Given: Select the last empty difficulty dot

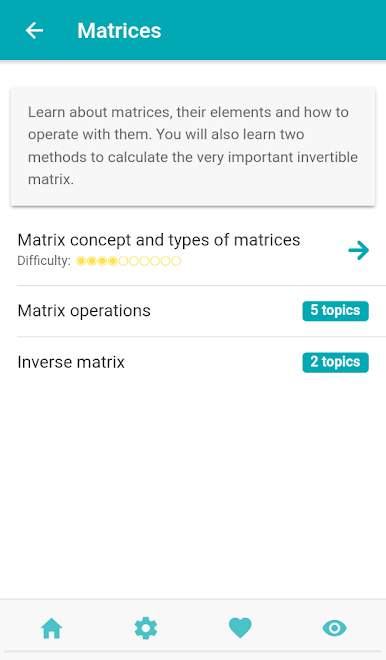Looking at the screenshot, I should coord(176,261).
